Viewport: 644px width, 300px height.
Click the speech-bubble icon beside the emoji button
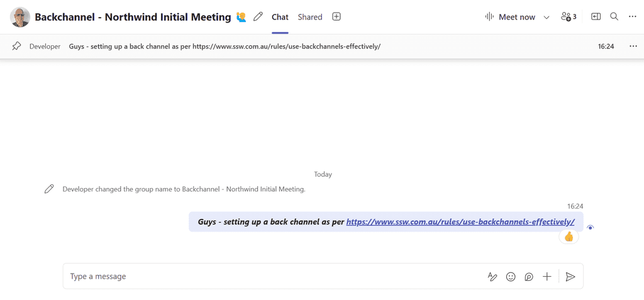529,277
